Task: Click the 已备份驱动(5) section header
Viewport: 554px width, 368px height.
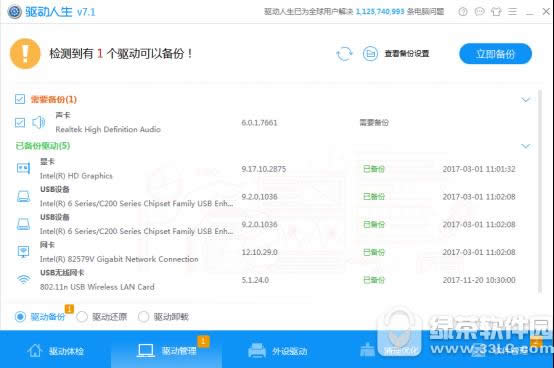Action: [43, 146]
